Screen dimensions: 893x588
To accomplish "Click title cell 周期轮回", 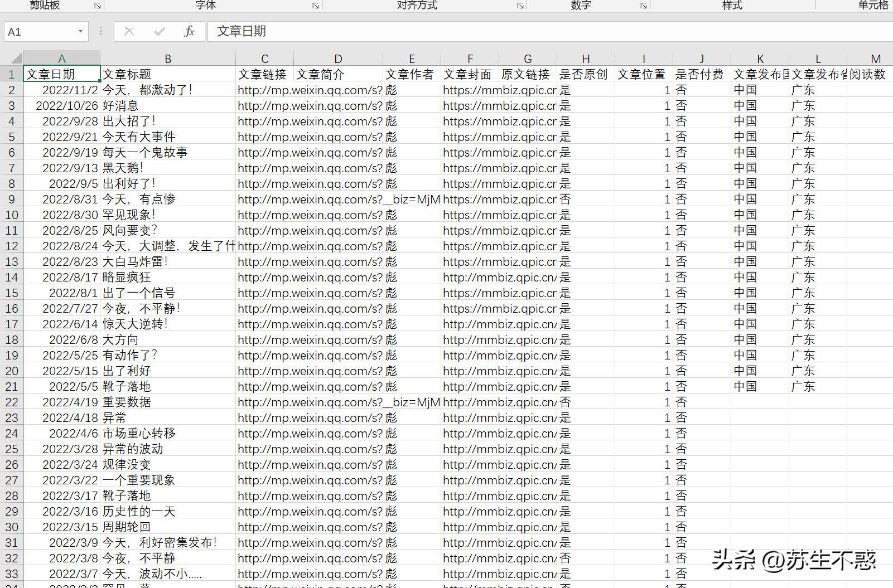I will [x=168, y=527].
